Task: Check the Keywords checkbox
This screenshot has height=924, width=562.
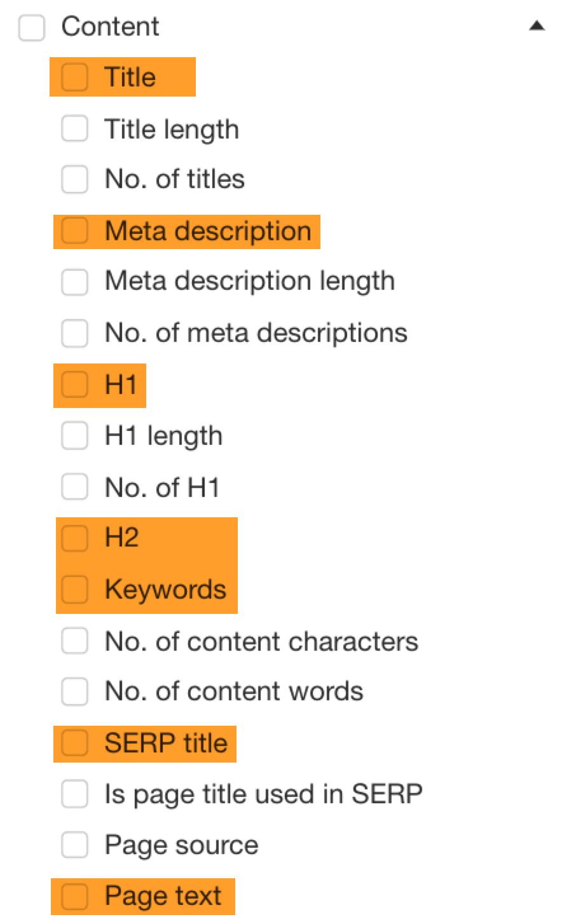Action: 74,590
